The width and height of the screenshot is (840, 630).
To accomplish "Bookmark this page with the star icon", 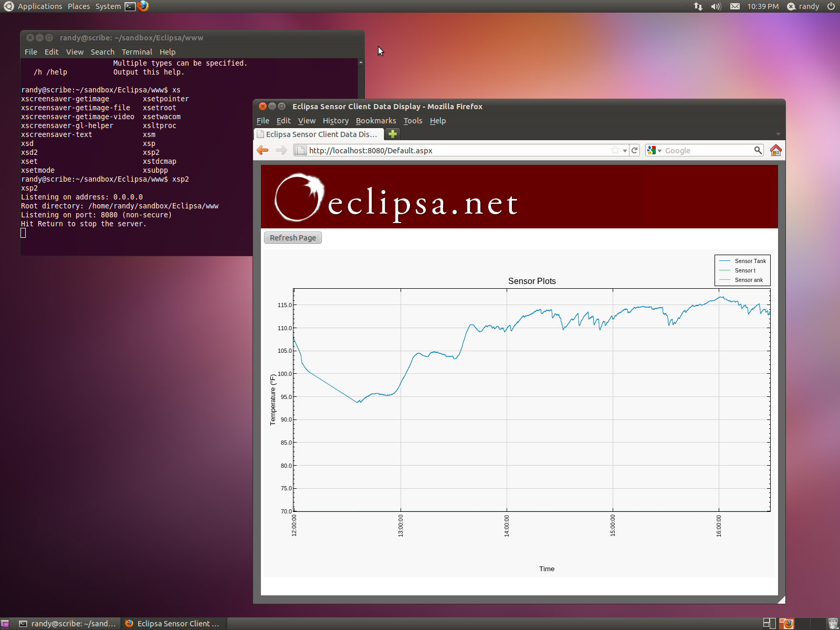I will click(615, 151).
